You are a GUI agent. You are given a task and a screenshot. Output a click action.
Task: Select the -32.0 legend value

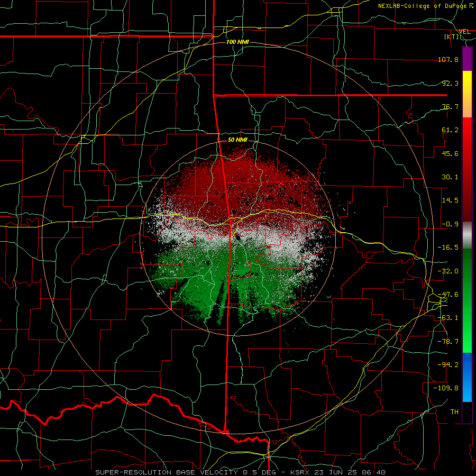point(448,271)
